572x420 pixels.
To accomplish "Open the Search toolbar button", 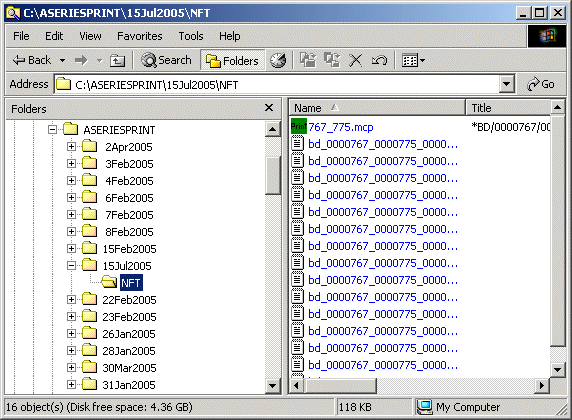I will point(166,60).
